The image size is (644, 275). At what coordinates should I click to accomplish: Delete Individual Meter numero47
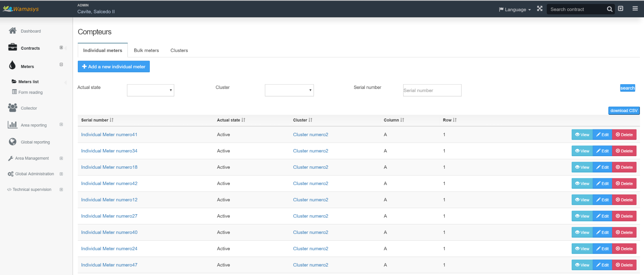pyautogui.click(x=624, y=265)
